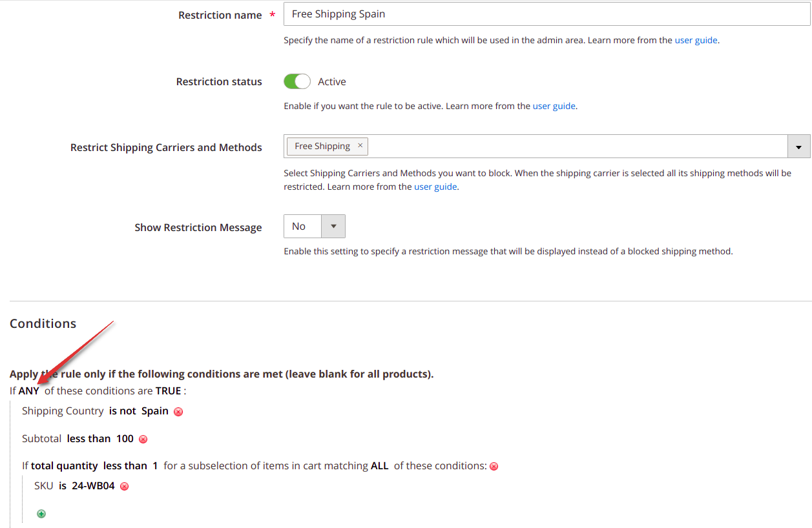
Task: Change the 'total quantity' attribute selector
Action: click(x=65, y=465)
